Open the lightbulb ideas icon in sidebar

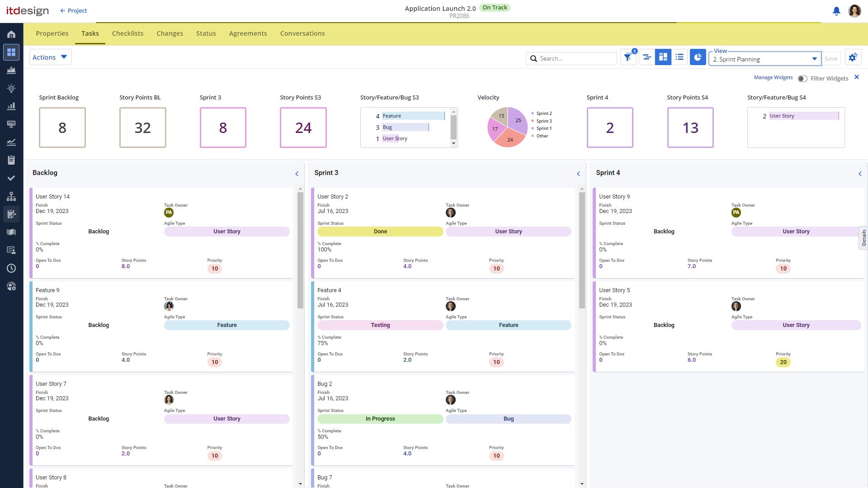pos(11,88)
